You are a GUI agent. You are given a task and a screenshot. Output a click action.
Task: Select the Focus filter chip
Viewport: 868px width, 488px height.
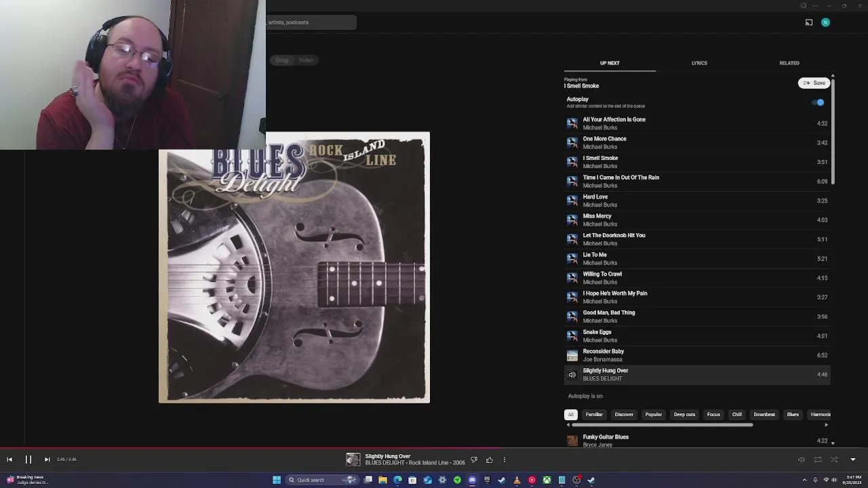(x=713, y=415)
